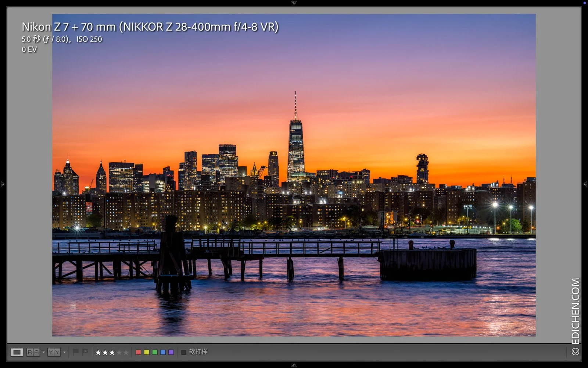The image size is (588, 368).
Task: Click the Nikon Z 7 + 70 mm info overlay
Action: [x=150, y=27]
